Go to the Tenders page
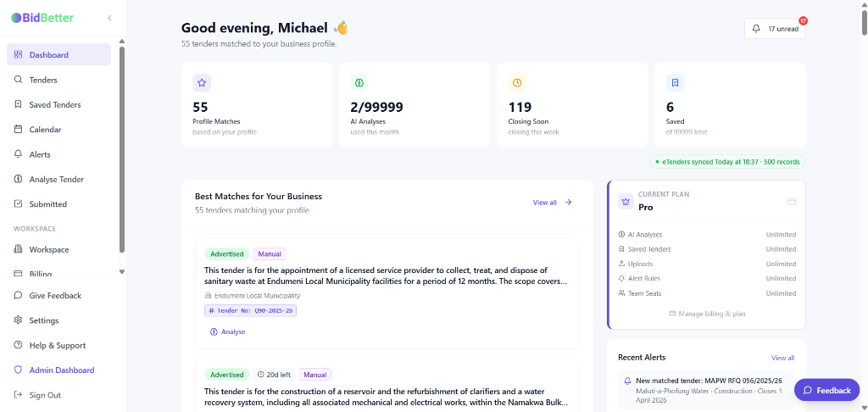Image resolution: width=868 pixels, height=412 pixels. pos(58,80)
